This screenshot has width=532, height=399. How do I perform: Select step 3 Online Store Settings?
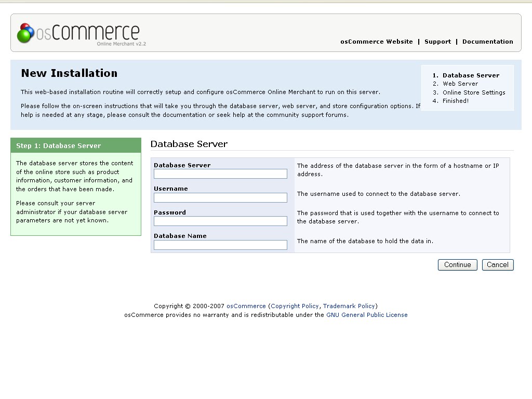tap(474, 92)
